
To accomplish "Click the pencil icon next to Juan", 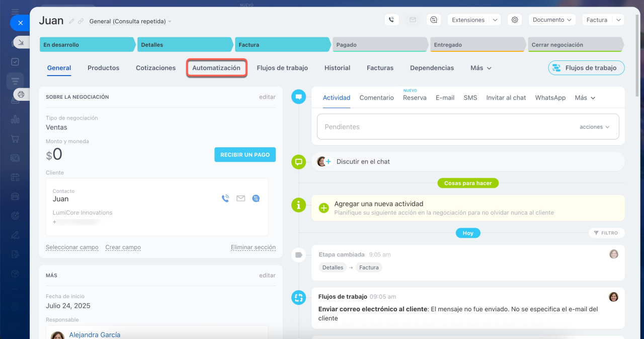I will coord(71,21).
